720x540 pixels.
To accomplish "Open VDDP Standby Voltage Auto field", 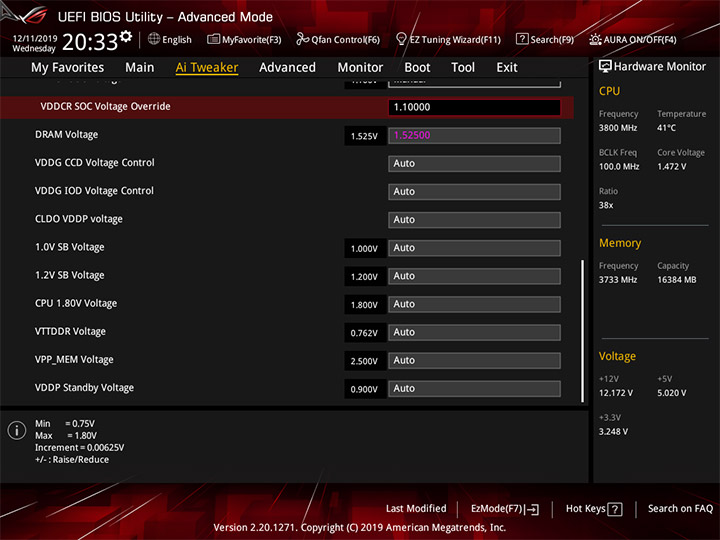I will (474, 388).
